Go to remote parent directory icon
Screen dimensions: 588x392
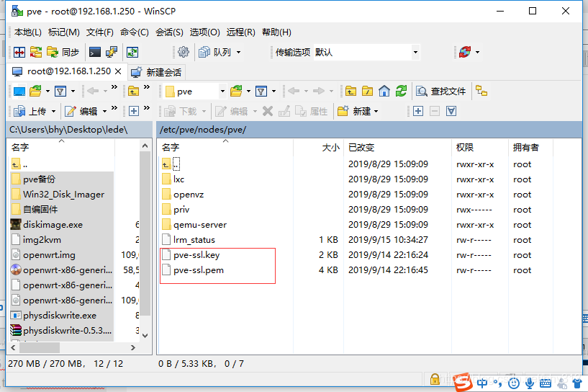click(x=350, y=92)
